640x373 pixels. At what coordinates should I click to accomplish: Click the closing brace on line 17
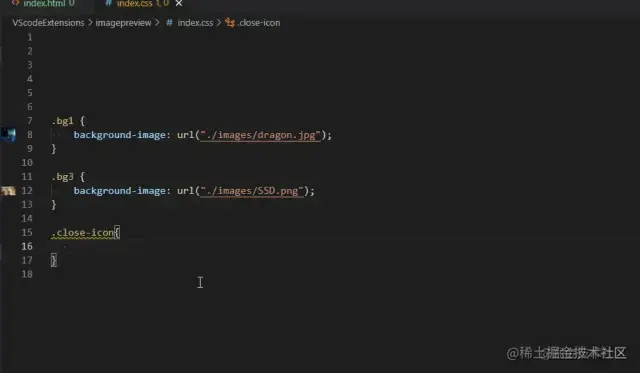[54, 260]
